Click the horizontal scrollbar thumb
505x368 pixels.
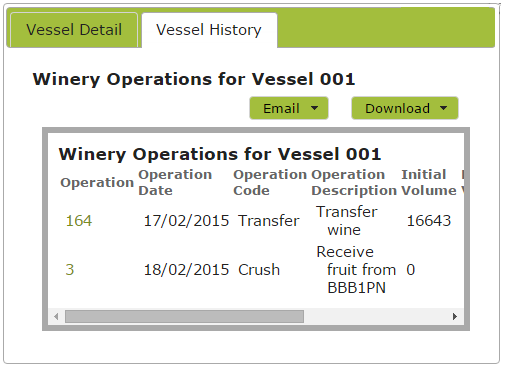coord(184,316)
